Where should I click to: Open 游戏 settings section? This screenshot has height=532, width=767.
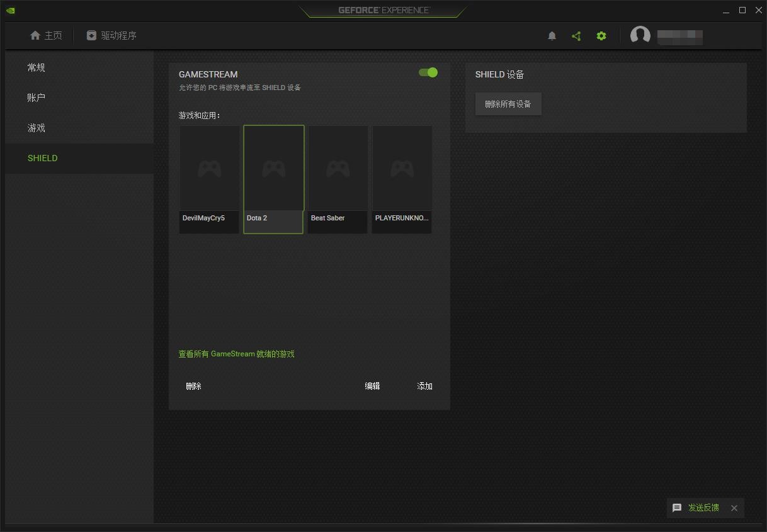37,128
